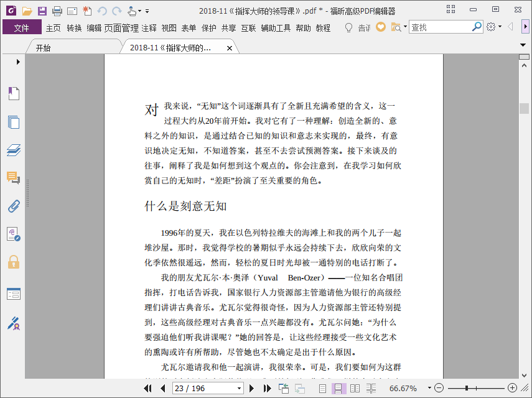Open the Security lock panel
The width and height of the screenshot is (532, 398).
click(x=14, y=262)
